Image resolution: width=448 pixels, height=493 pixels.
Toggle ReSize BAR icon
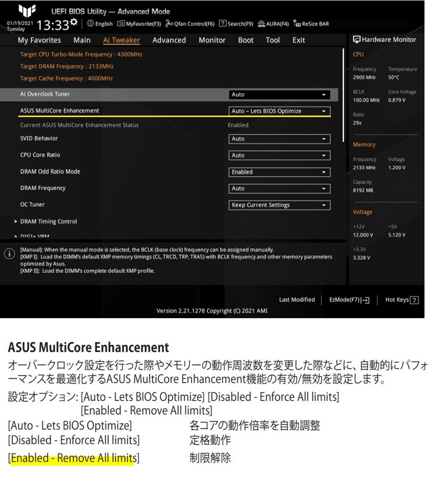pos(297,23)
